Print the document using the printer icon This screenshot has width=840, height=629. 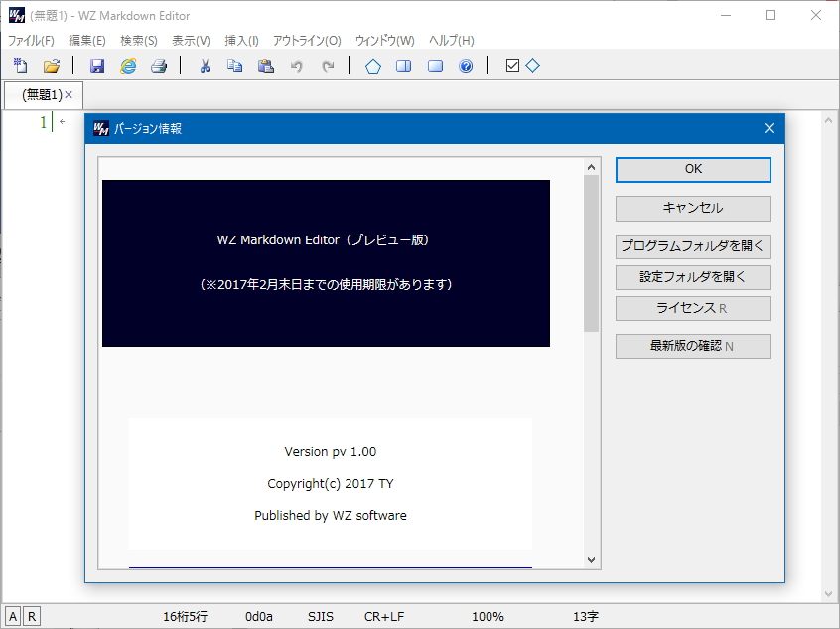point(159,65)
